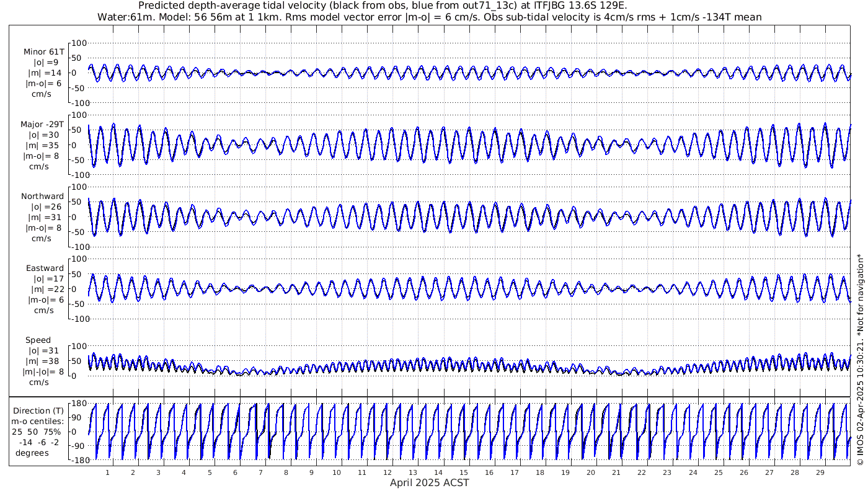Select the "-14 -6 -2" centile values

click(x=38, y=442)
